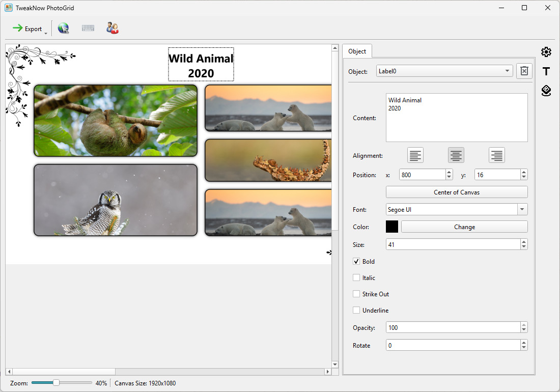The width and height of the screenshot is (560, 392).
Task: Decrease font Size value
Action: pyautogui.click(x=524, y=247)
